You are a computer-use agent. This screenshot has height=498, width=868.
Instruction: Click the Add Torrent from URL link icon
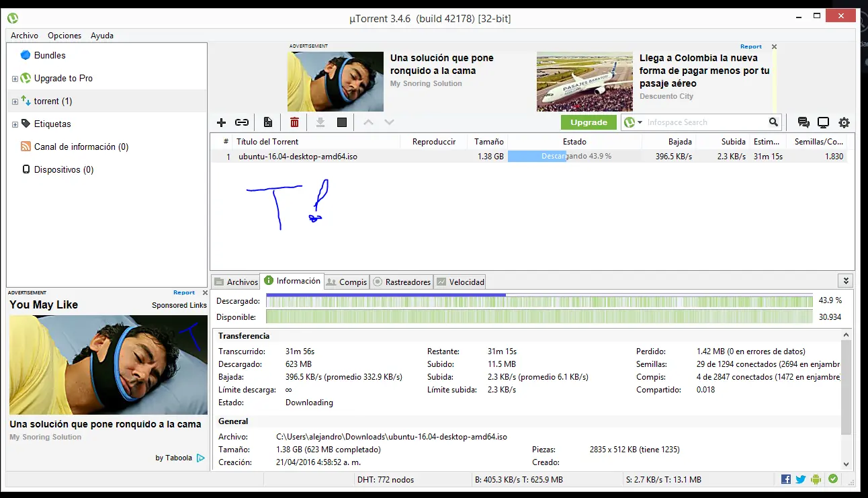click(x=242, y=122)
